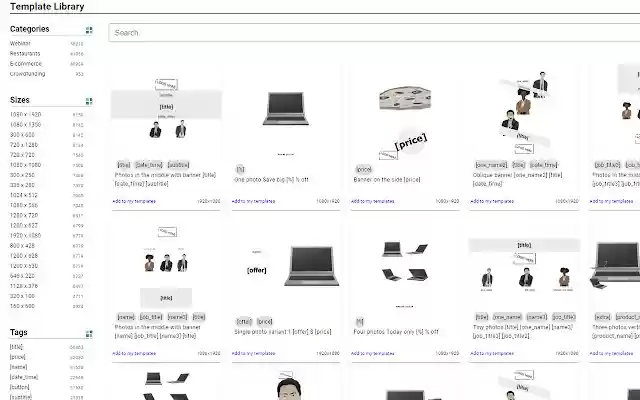This screenshot has width=640, height=400.
Task: Select the 1080 x 1920 size filter
Action: coord(25,114)
